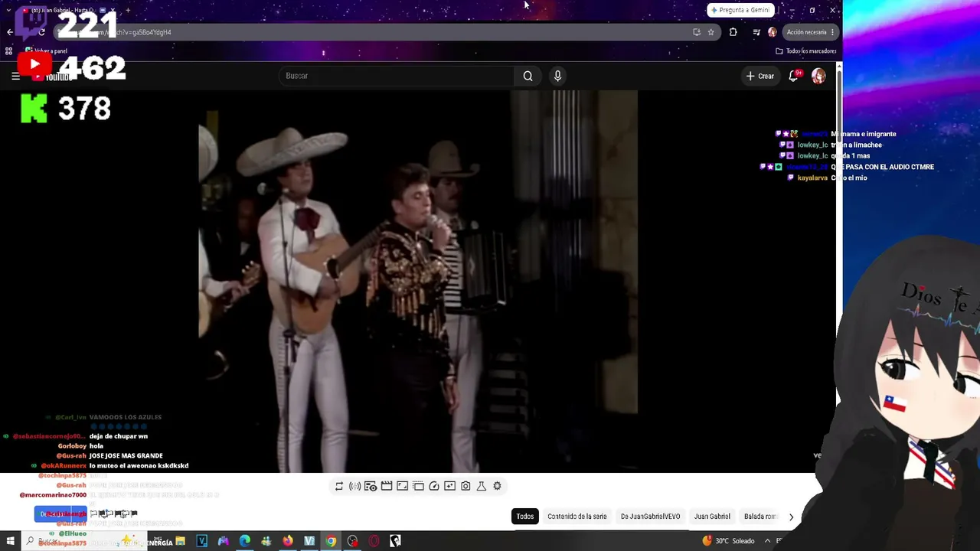Click the Crear button
The width and height of the screenshot is (980, 551).
(x=760, y=76)
